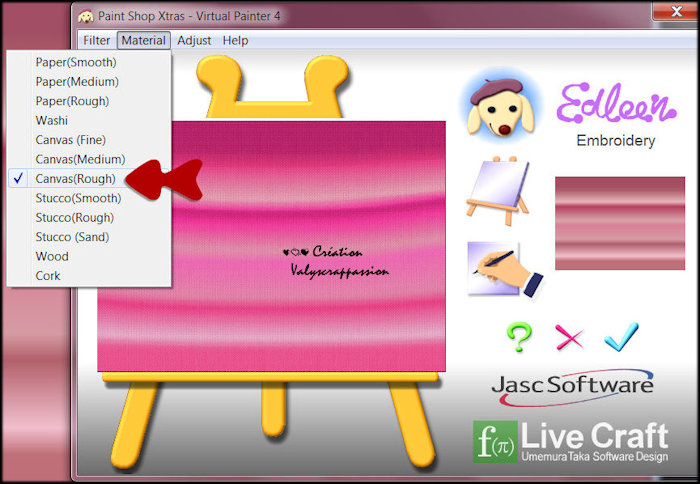Select Paper(Smooth) material
The image size is (700, 484).
[89, 62]
